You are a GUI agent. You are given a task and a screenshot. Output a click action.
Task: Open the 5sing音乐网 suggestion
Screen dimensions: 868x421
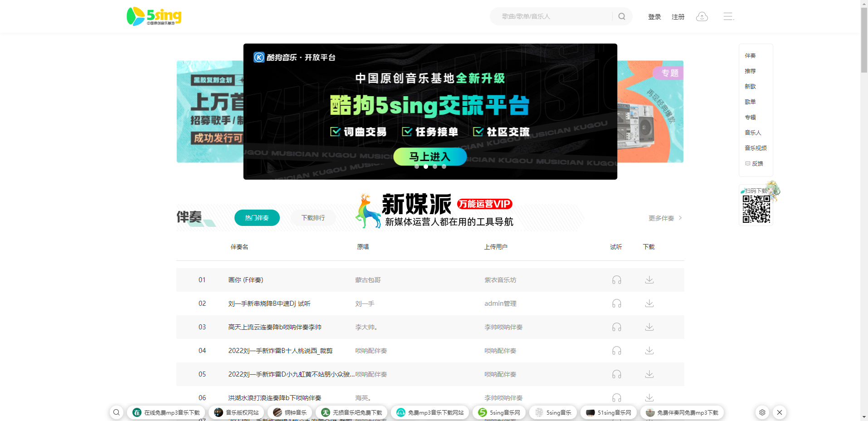tap(499, 412)
